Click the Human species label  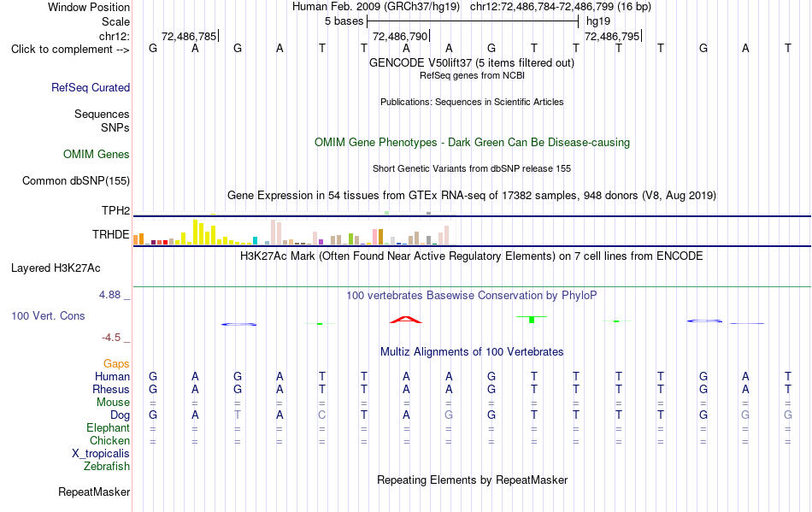(112, 376)
